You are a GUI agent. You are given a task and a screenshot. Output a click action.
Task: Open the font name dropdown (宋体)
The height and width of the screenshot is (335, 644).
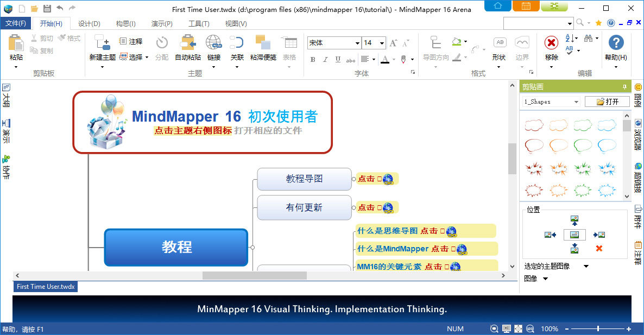pos(357,43)
